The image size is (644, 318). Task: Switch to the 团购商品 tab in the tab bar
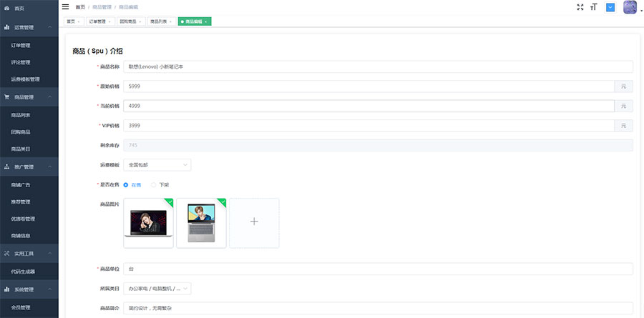(131, 21)
